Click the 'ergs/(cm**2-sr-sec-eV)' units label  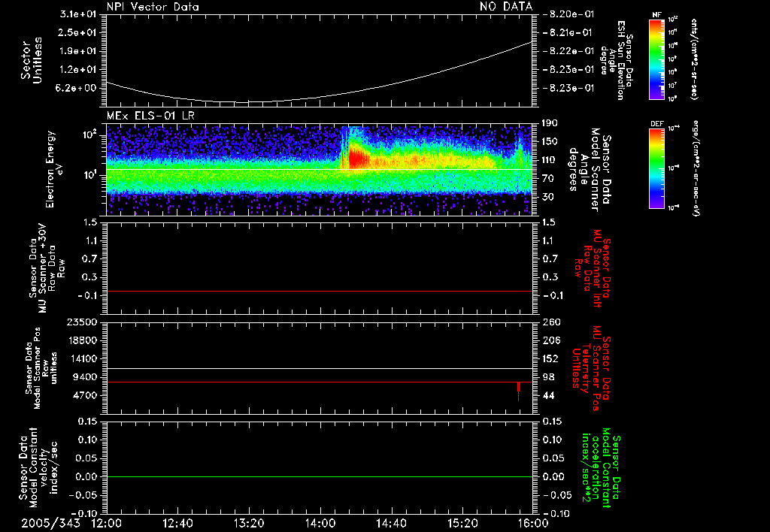696,168
